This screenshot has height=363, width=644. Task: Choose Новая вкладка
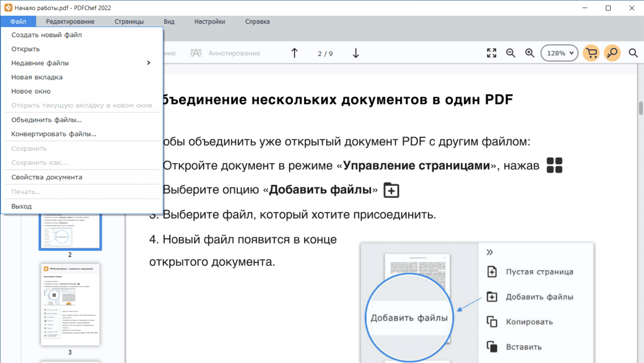82,77
